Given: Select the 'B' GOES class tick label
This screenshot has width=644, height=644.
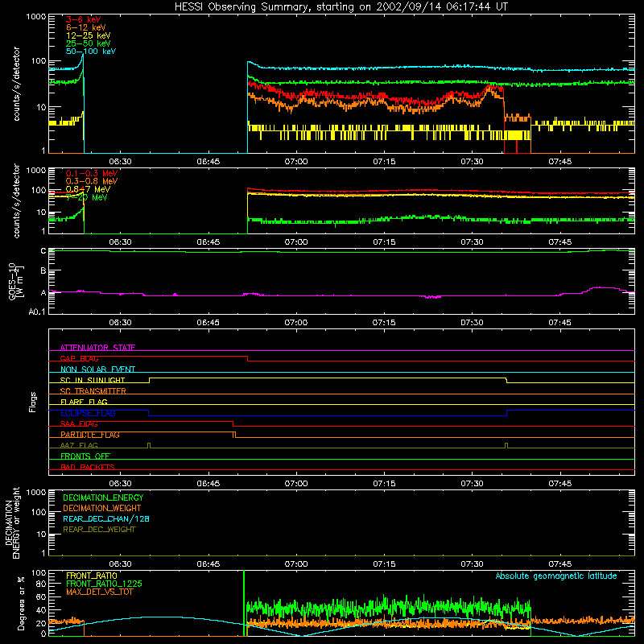Looking at the screenshot, I should coord(43,271).
